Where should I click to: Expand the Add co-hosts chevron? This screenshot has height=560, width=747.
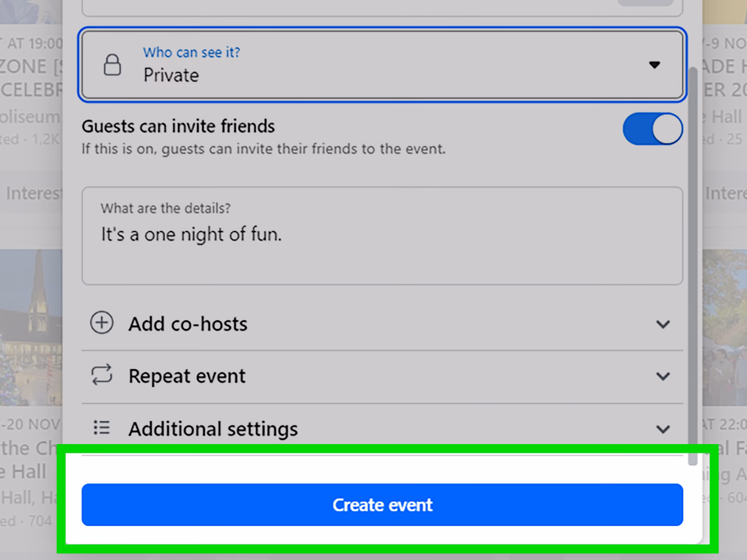click(663, 324)
